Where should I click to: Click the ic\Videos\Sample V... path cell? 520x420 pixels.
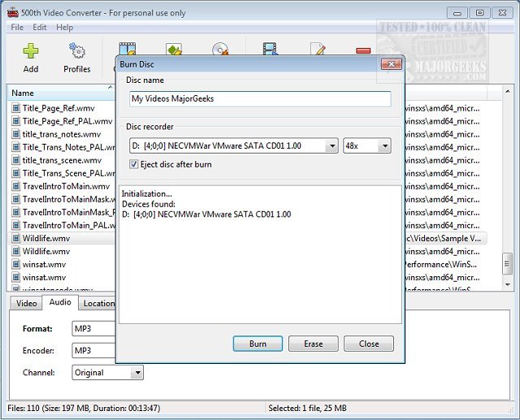coord(442,238)
